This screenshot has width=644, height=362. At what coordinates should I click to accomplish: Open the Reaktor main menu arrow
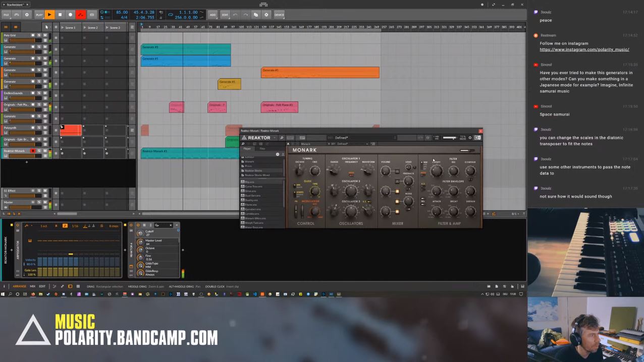click(275, 138)
